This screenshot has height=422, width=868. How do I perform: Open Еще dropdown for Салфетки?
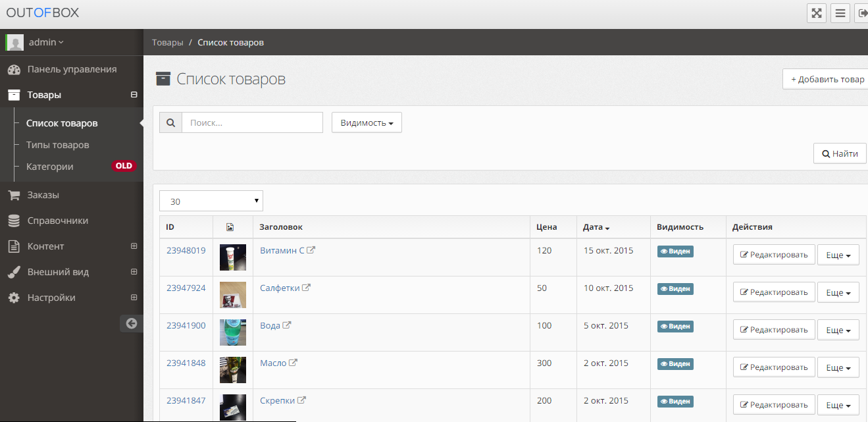pos(838,292)
